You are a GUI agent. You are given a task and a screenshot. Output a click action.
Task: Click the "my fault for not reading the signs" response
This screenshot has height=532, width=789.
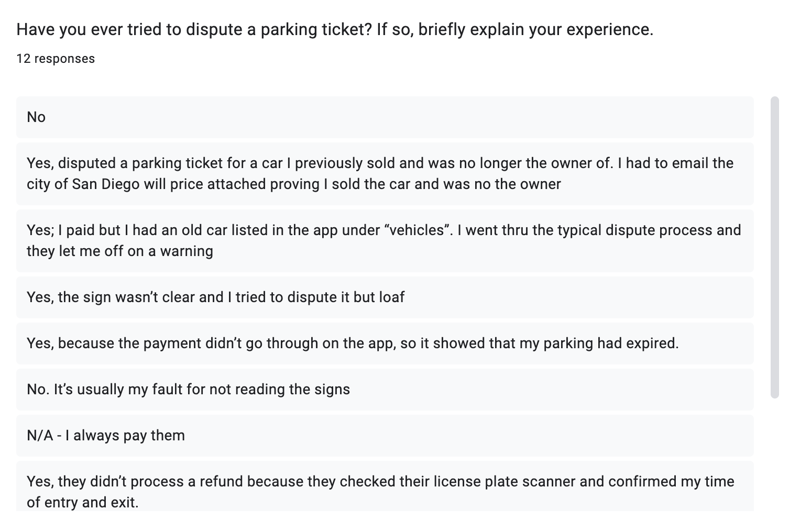[x=385, y=390]
